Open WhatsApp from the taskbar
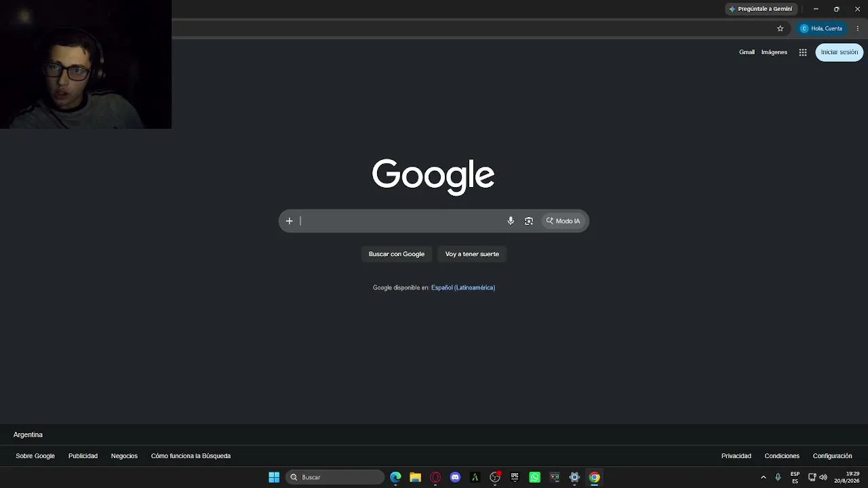 click(x=534, y=477)
